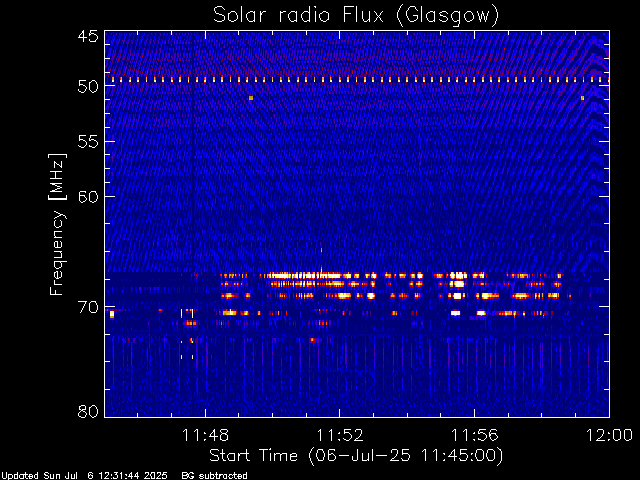Image resolution: width=640 pixels, height=480 pixels.
Task: Click the thin vertical spike above the bursts near 11:51
Action: click(x=321, y=259)
